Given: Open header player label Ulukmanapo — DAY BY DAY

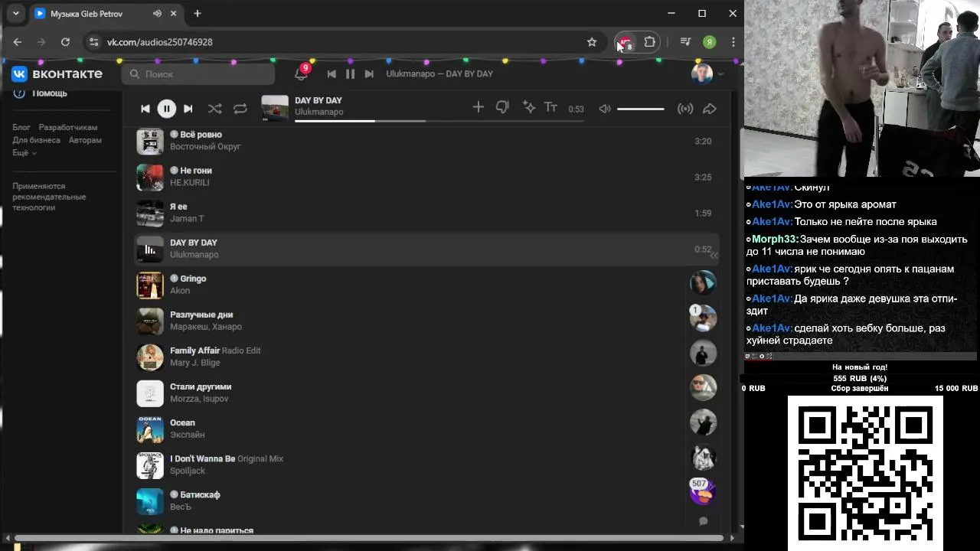Looking at the screenshot, I should (x=439, y=73).
